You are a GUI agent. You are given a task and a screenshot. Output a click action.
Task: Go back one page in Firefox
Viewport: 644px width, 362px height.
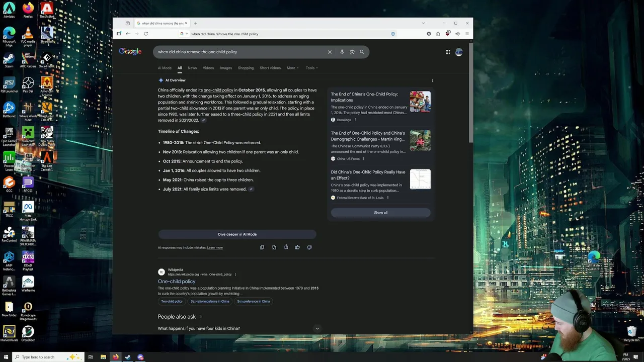128,34
